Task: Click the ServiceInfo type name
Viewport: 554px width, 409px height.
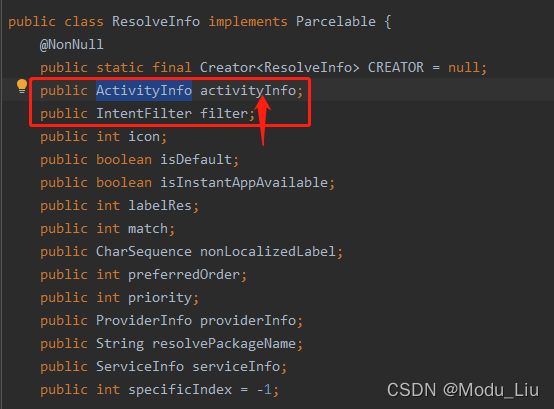Action: coord(140,367)
